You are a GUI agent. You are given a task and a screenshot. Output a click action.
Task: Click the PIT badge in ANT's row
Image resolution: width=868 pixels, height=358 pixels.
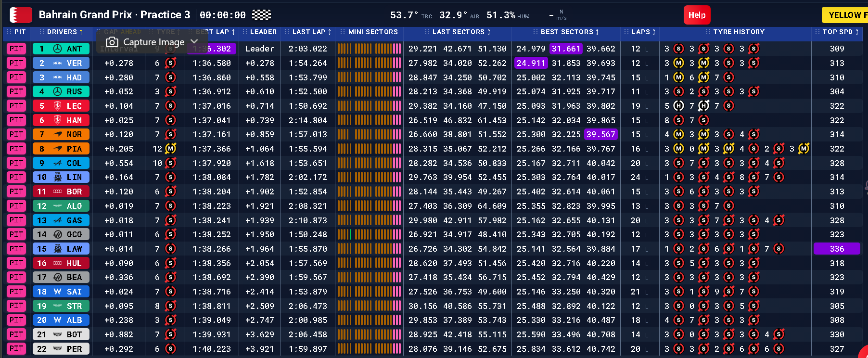pos(16,49)
